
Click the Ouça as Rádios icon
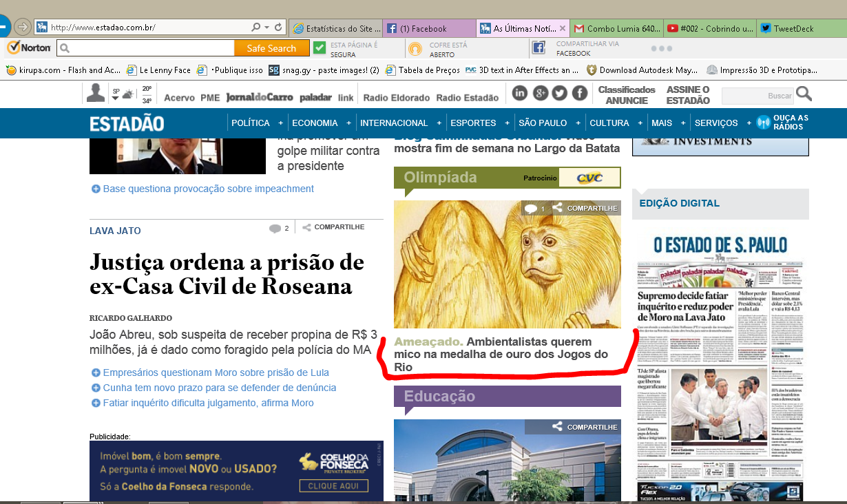(762, 123)
